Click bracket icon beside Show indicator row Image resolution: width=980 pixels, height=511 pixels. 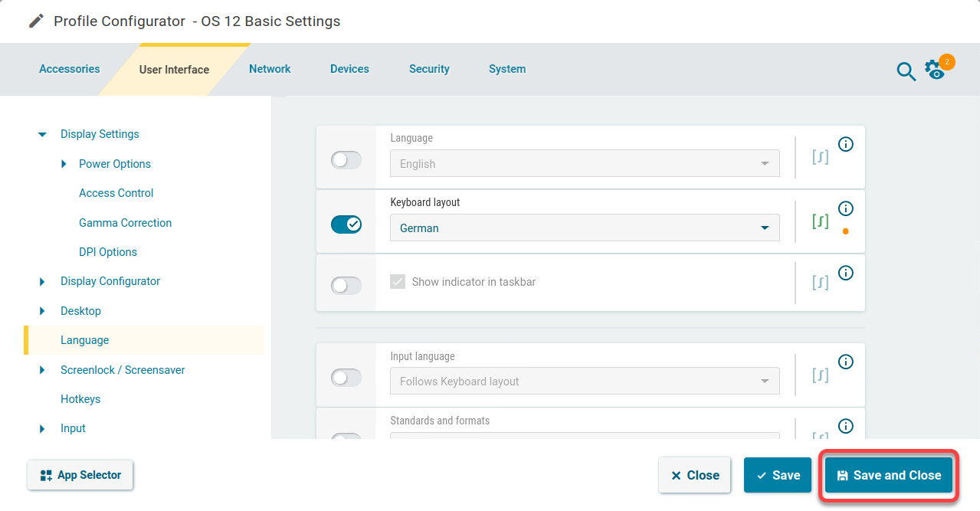(x=820, y=283)
